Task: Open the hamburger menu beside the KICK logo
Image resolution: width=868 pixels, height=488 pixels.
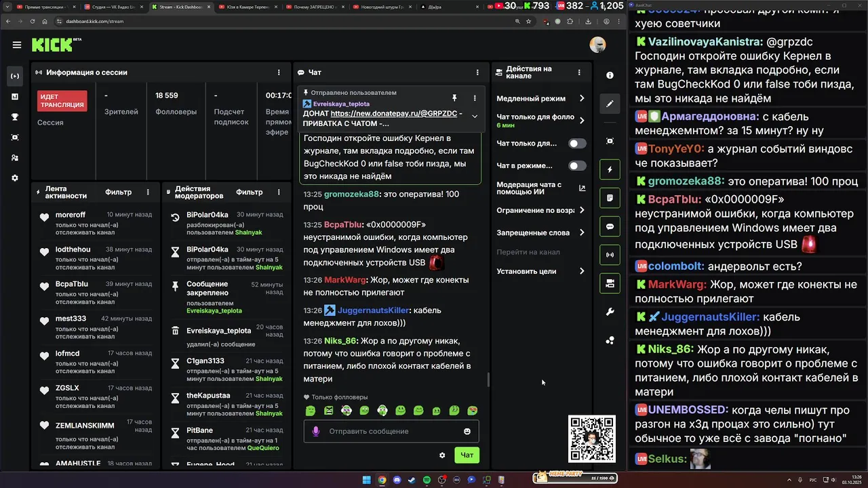Action: click(x=16, y=45)
